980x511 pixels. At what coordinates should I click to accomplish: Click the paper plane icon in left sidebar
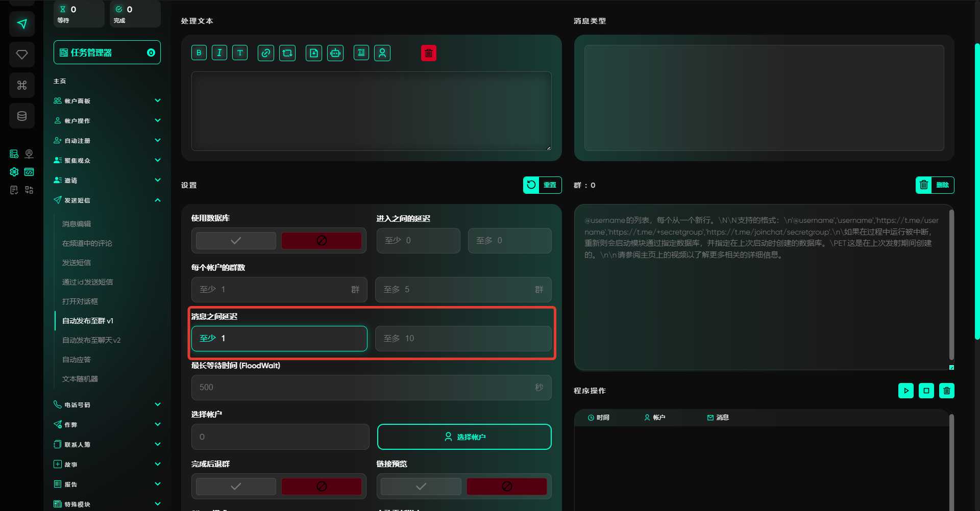tap(22, 24)
